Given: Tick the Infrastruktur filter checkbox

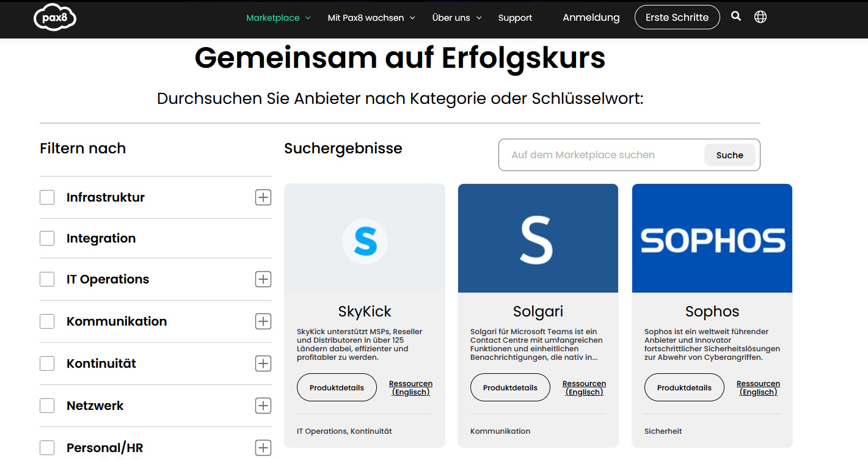Looking at the screenshot, I should (x=47, y=197).
